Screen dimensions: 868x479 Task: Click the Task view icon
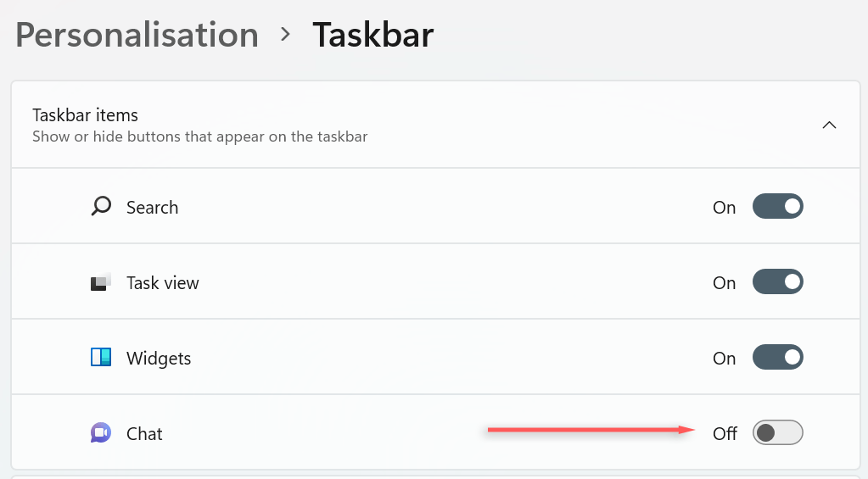coord(101,282)
